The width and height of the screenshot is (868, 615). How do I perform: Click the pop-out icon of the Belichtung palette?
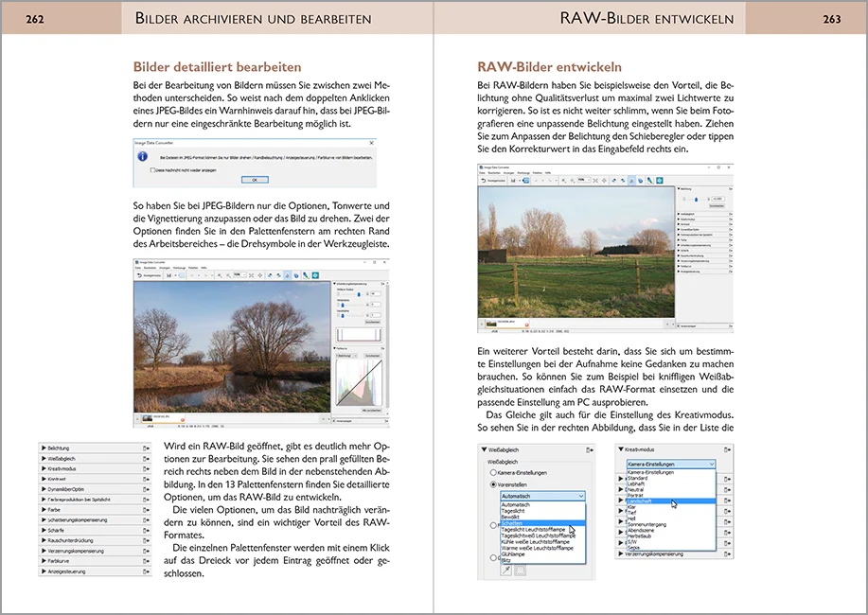click(146, 448)
